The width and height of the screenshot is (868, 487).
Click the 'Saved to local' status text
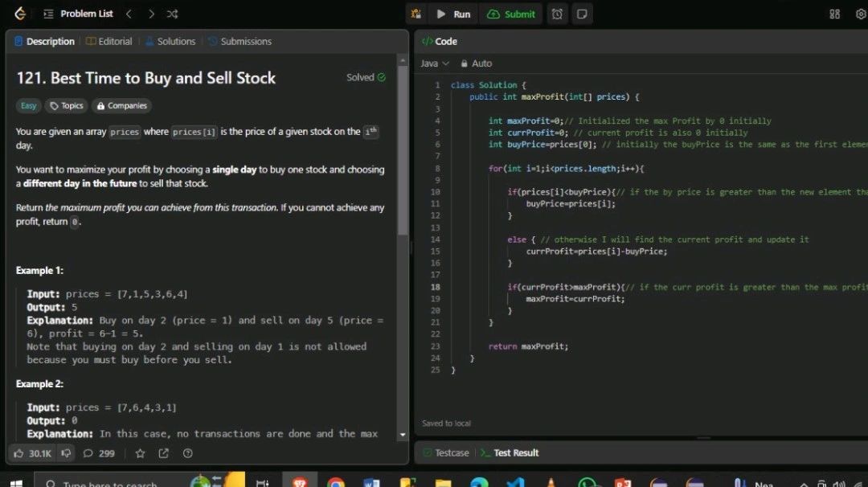[x=446, y=424]
